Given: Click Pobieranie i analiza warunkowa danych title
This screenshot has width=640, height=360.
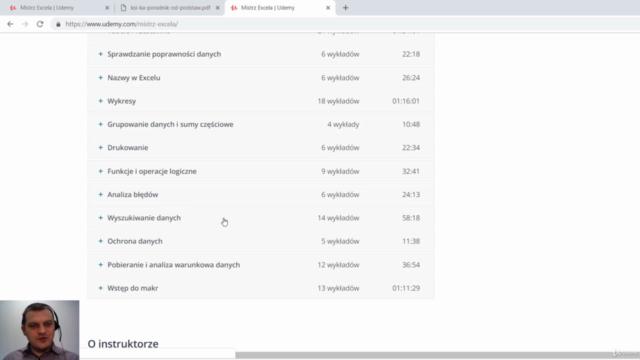Looking at the screenshot, I should pyautogui.click(x=173, y=264).
